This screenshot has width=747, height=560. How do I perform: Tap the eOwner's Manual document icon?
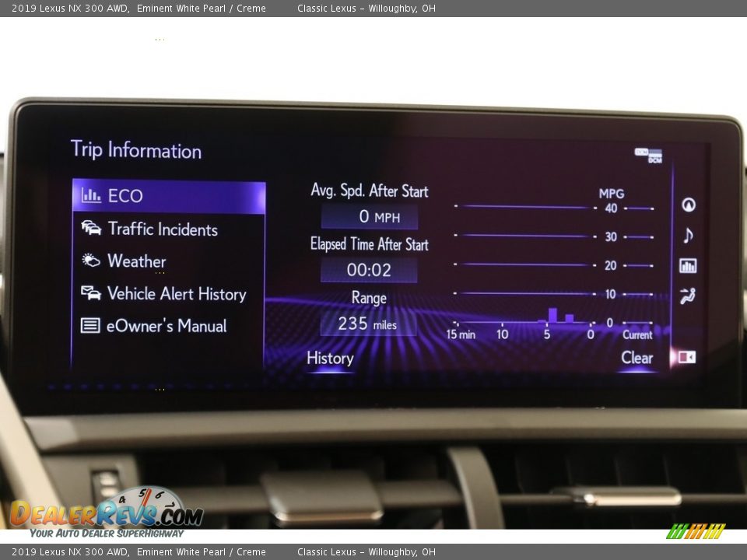[90, 325]
